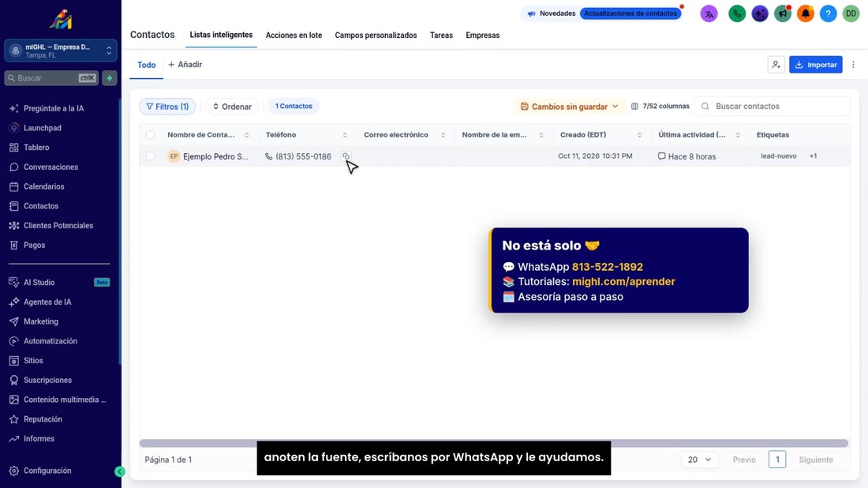Open Filtros (1) panel
This screenshot has height=488, width=868.
click(167, 107)
